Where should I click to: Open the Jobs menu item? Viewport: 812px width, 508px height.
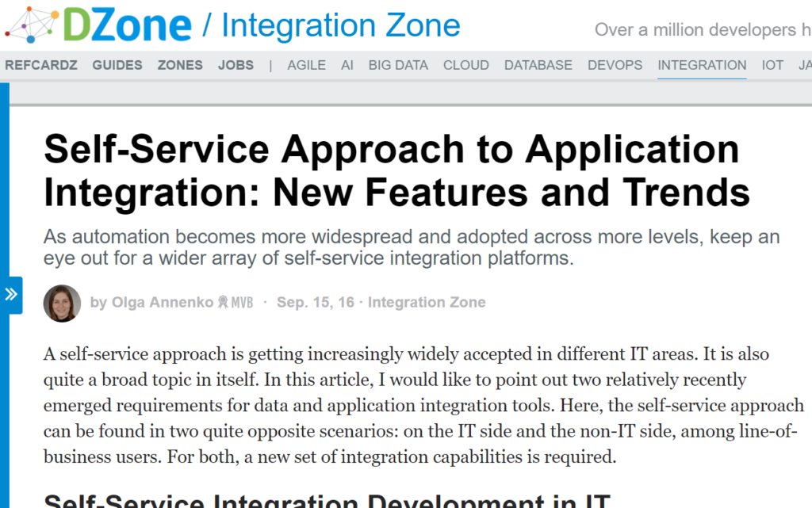tap(236, 65)
